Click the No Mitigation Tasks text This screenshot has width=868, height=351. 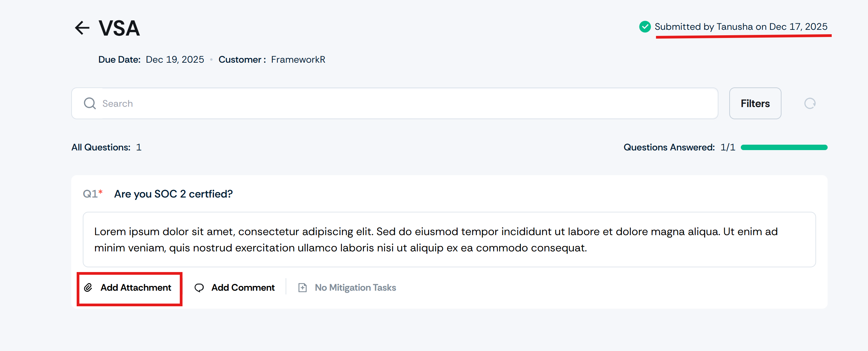355,288
